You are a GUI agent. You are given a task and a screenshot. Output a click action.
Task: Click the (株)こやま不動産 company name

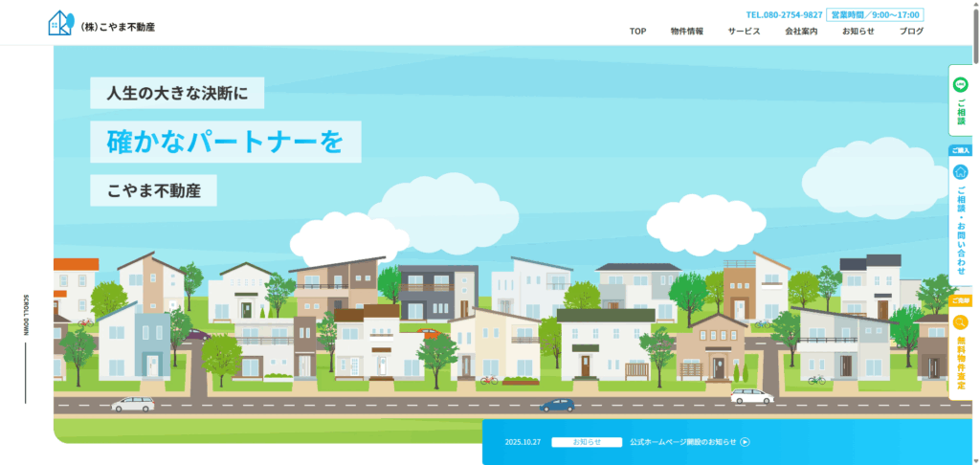pyautogui.click(x=118, y=27)
